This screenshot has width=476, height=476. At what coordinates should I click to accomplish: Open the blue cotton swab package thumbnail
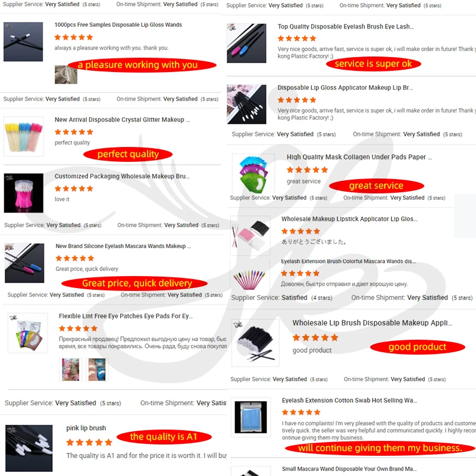(250, 417)
